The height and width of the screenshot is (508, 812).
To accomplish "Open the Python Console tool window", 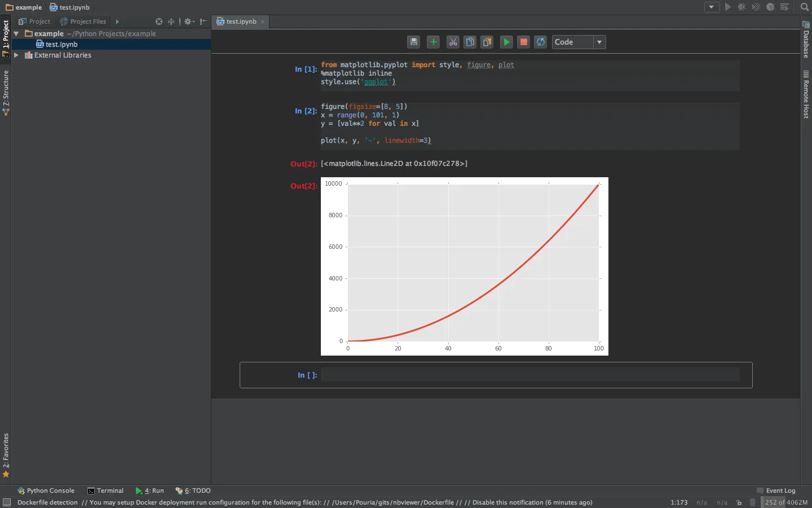I will [x=46, y=491].
